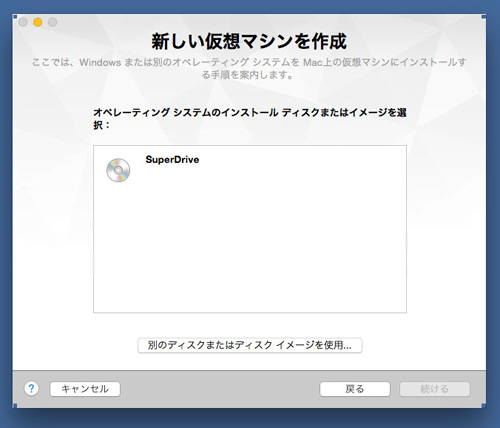Minimize the window with the yellow button
This screenshot has height=428, width=500.
[38, 22]
